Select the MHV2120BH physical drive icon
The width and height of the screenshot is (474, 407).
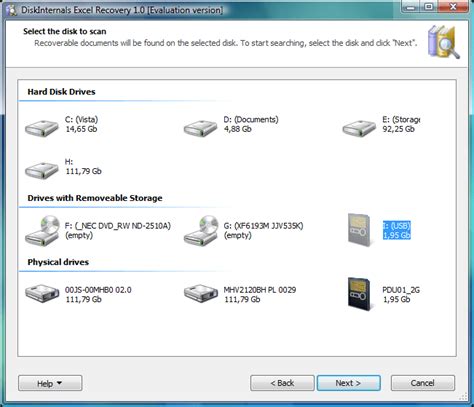click(201, 293)
